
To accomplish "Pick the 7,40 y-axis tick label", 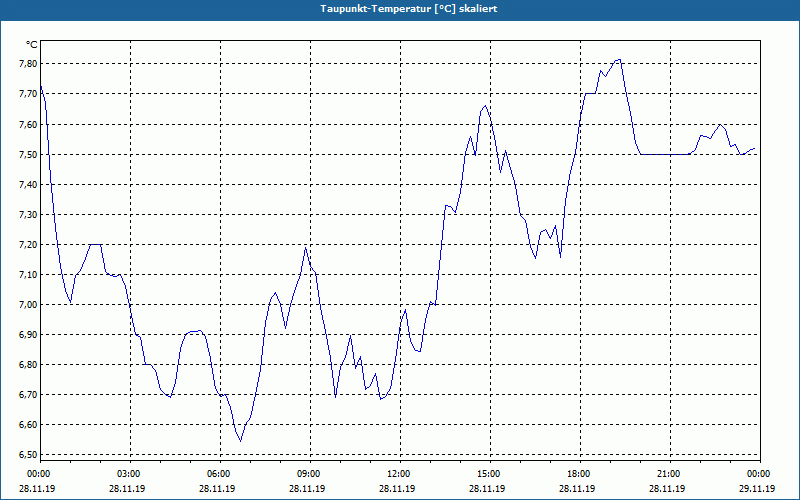I will pyautogui.click(x=29, y=184).
